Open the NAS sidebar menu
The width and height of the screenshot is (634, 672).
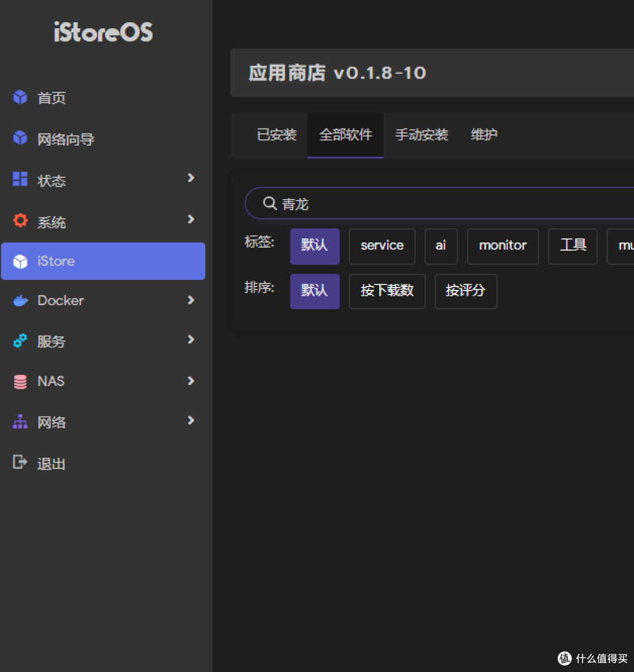[103, 381]
